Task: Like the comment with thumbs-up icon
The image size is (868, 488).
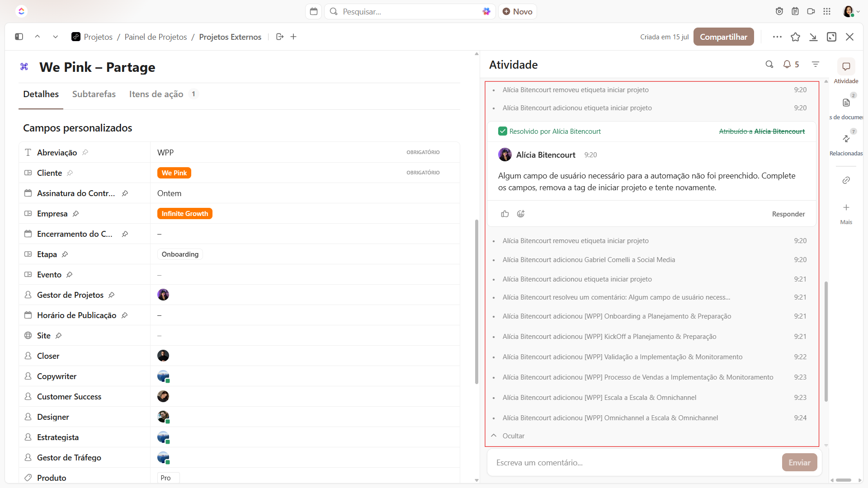Action: [x=505, y=214]
